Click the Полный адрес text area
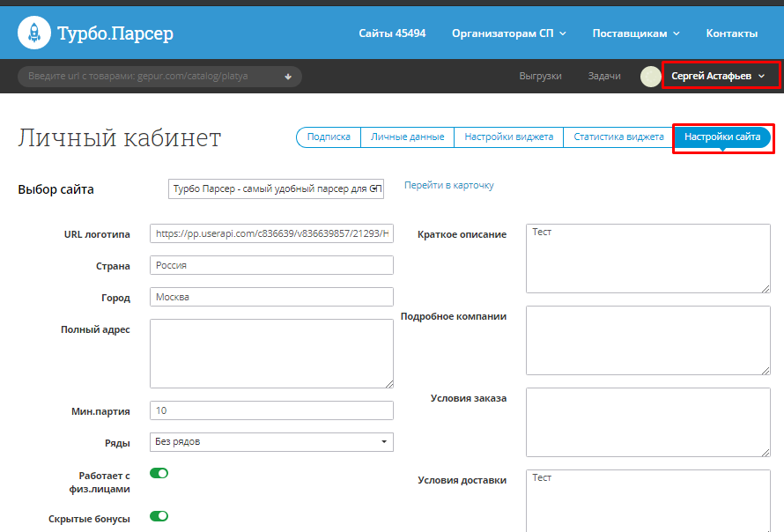Image resolution: width=784 pixels, height=532 pixels. pos(271,353)
